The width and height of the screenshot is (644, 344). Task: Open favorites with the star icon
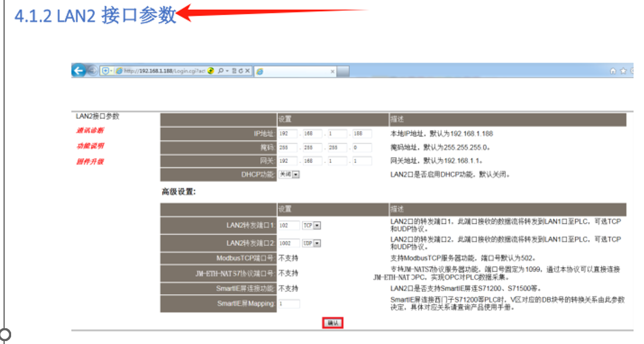(x=623, y=70)
